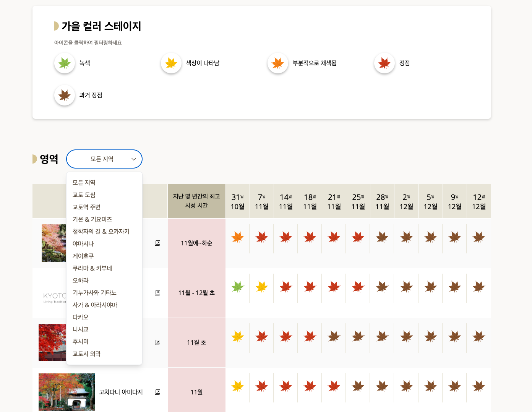Click the 31 10월 date column header
The height and width of the screenshot is (412, 532).
pyautogui.click(x=238, y=201)
